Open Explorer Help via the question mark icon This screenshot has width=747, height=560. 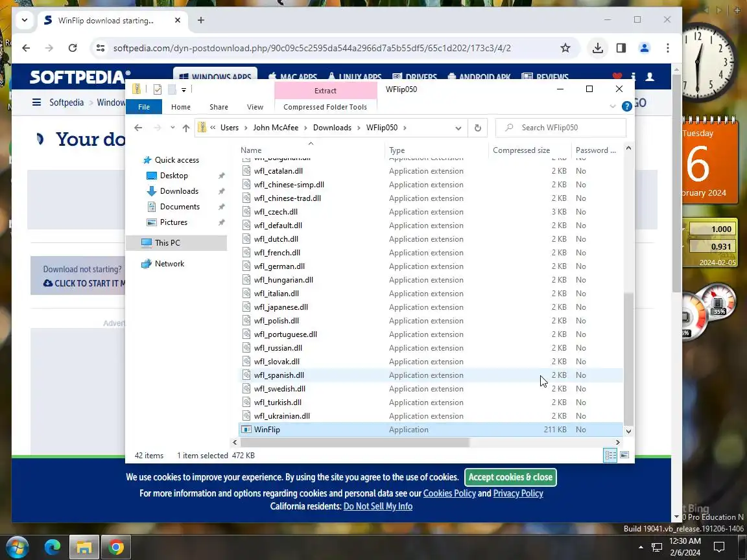(627, 106)
